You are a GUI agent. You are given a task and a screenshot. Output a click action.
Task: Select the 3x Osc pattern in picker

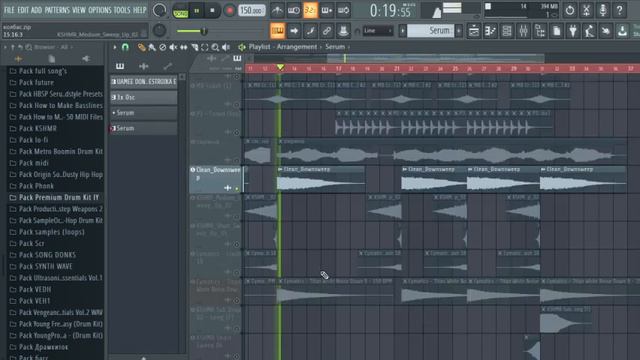[144, 98]
